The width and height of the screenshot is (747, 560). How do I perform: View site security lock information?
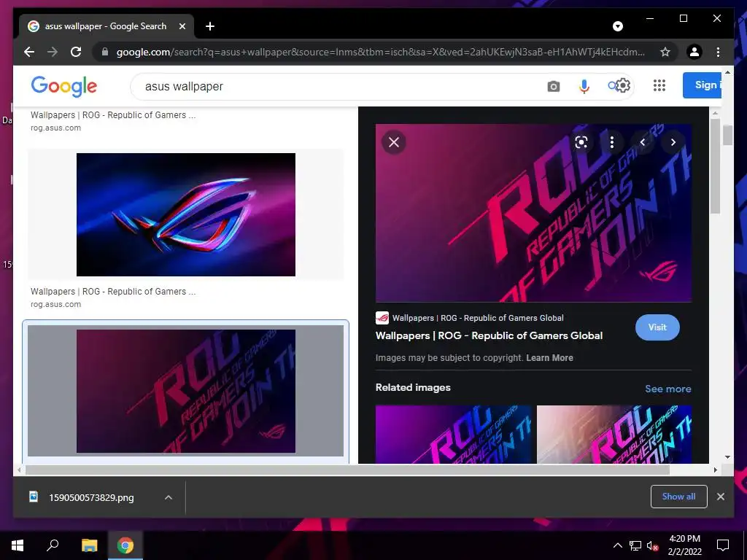[105, 52]
